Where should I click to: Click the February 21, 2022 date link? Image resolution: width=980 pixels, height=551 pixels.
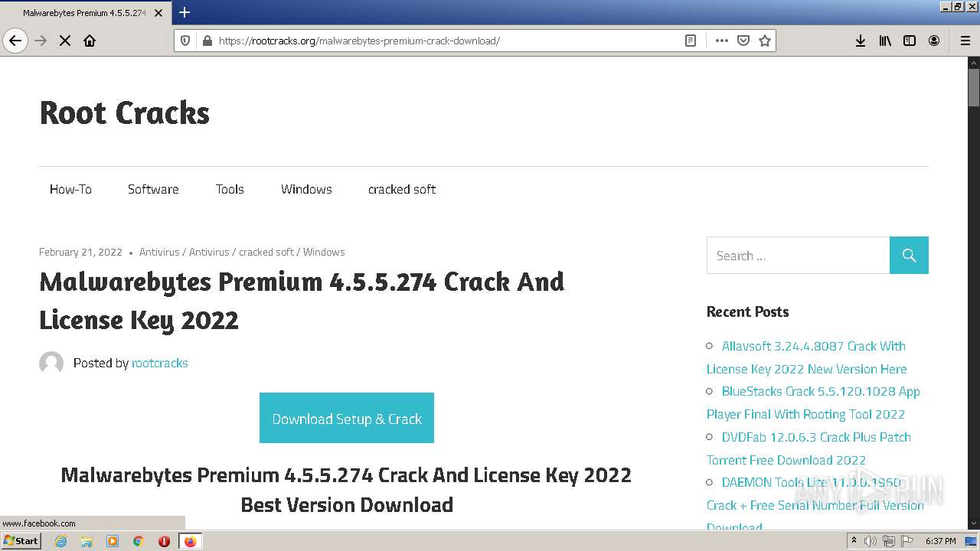[80, 252]
